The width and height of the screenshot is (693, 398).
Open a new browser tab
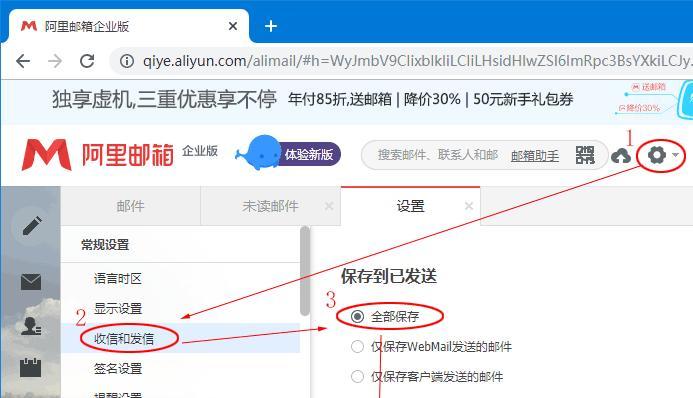coord(270,27)
